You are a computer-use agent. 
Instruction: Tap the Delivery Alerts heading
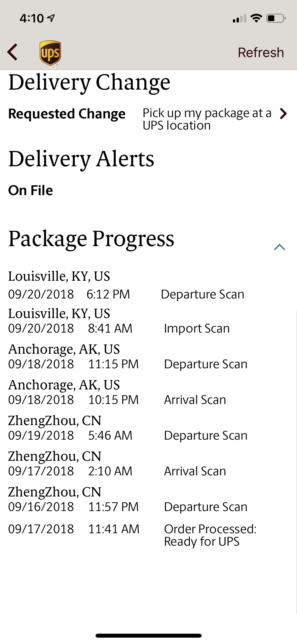click(x=81, y=159)
